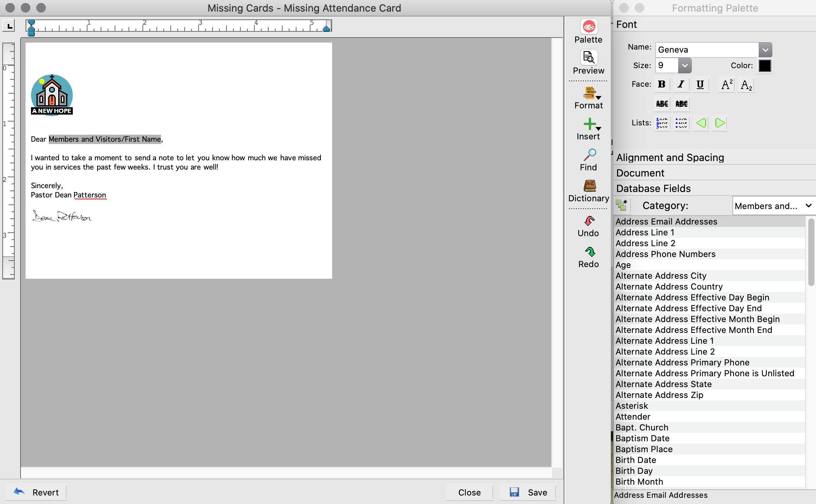Open the font Size dropdown
Viewport: 816px width, 504px height.
[x=684, y=65]
